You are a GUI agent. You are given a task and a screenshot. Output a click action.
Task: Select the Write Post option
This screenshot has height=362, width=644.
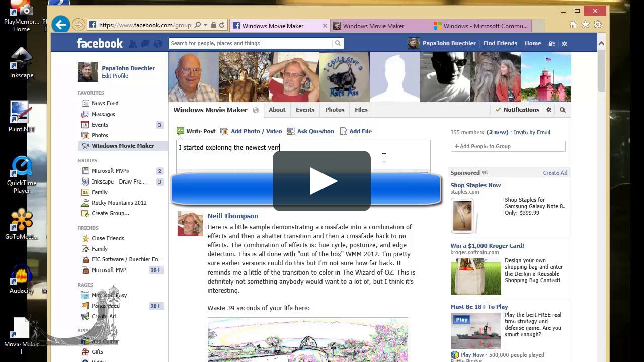tap(196, 131)
